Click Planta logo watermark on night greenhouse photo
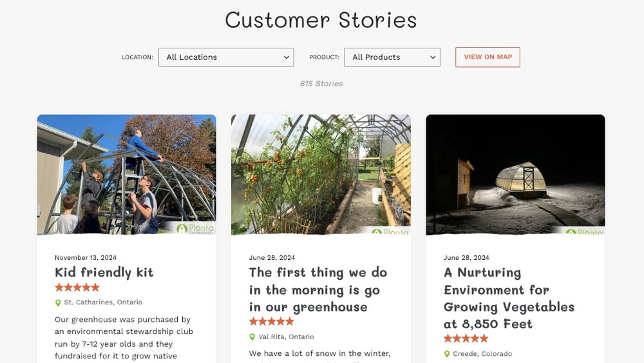 (x=585, y=231)
